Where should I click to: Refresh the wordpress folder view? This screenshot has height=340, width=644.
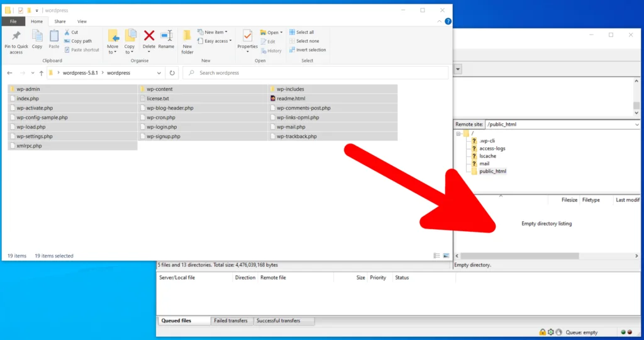point(172,73)
